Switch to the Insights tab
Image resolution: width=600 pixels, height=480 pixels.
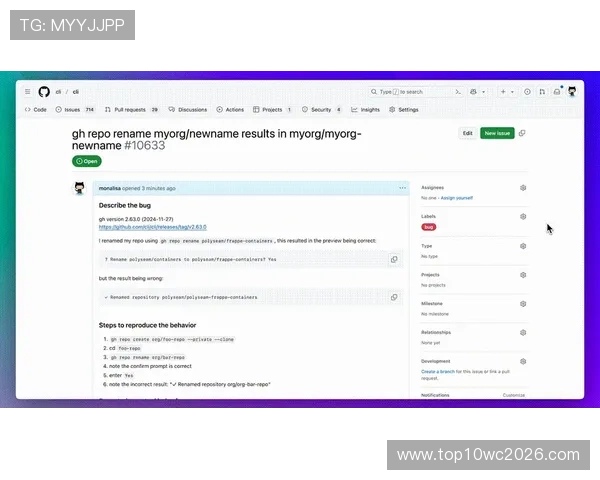(365, 110)
